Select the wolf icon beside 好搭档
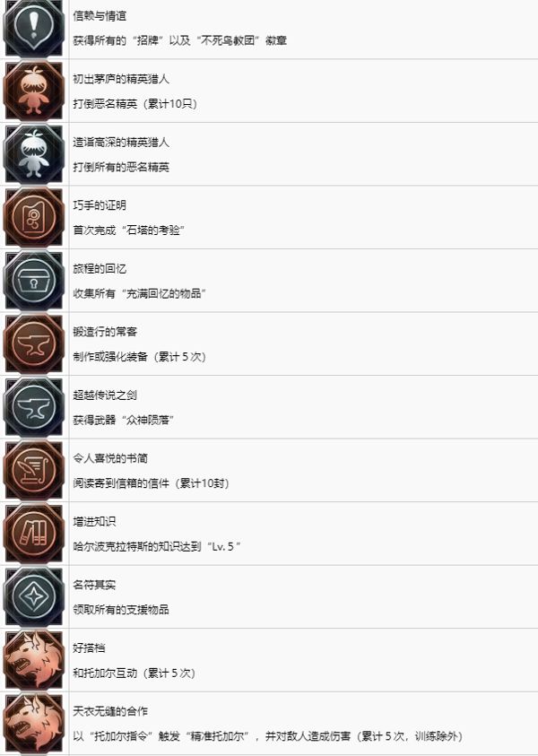This screenshot has height=756, width=538. click(34, 660)
